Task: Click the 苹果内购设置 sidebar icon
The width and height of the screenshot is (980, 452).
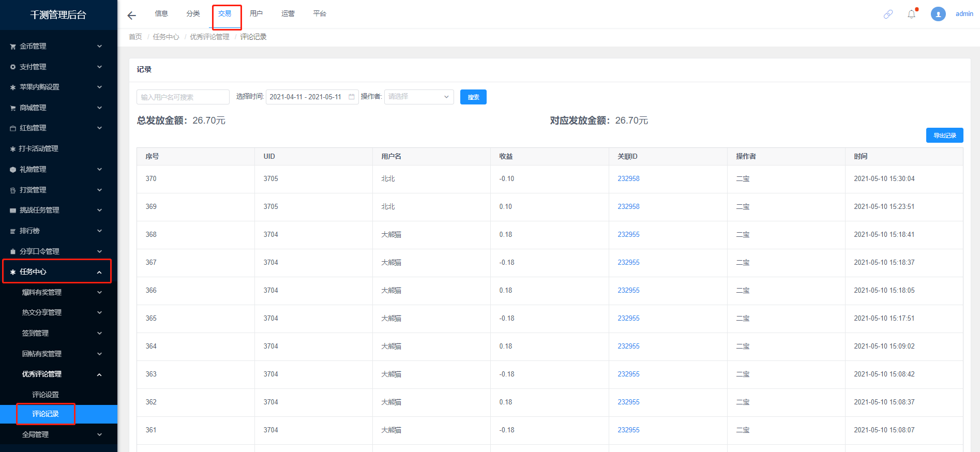Action: 13,87
